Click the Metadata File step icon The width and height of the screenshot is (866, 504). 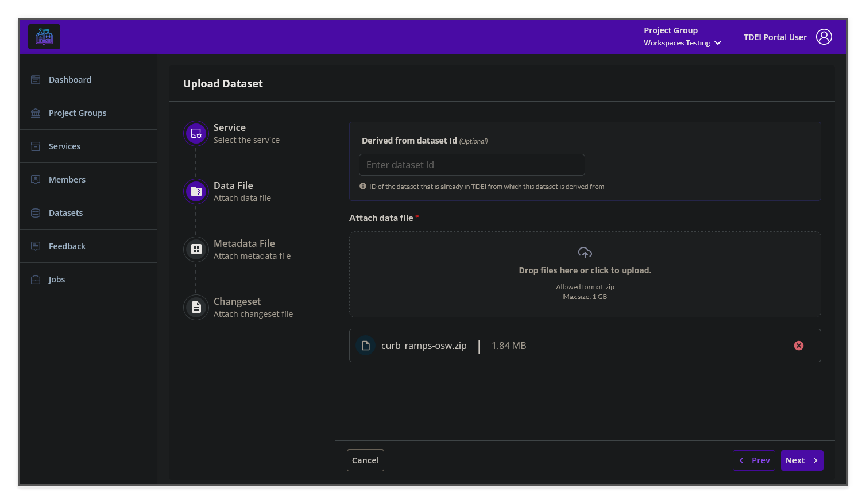[196, 249]
